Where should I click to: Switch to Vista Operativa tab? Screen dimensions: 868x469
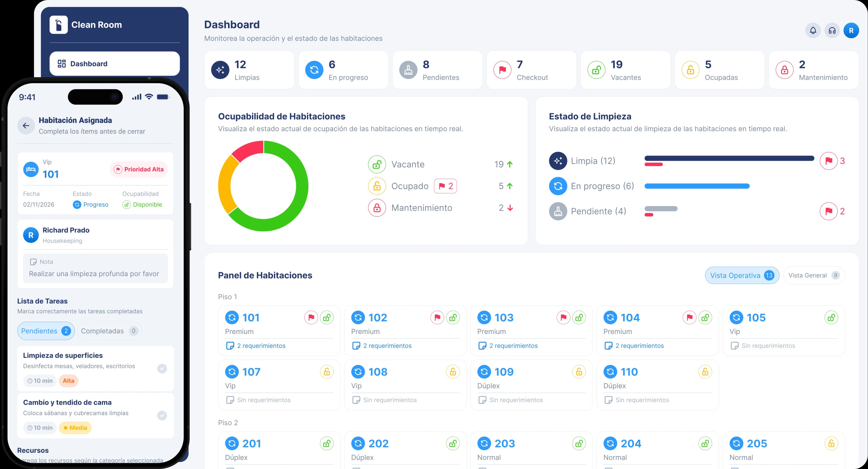pyautogui.click(x=742, y=275)
